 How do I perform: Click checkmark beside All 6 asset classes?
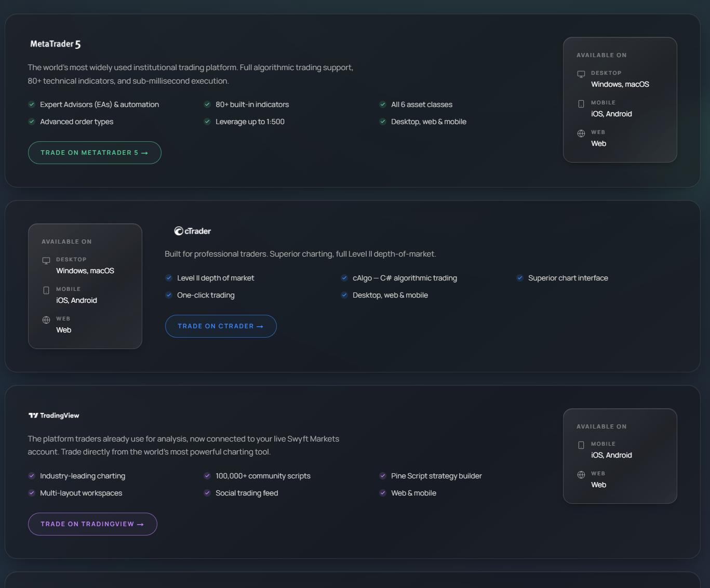pyautogui.click(x=383, y=104)
